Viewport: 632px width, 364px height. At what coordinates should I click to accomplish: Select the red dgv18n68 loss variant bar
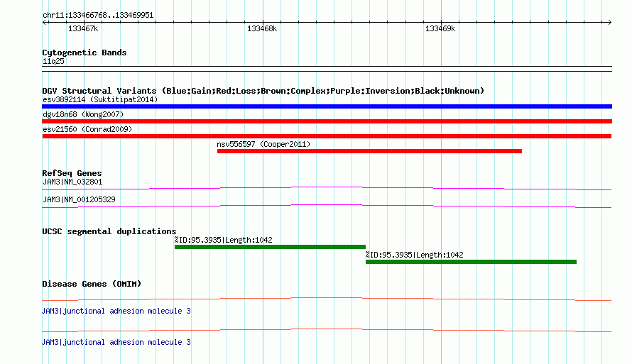point(327,121)
